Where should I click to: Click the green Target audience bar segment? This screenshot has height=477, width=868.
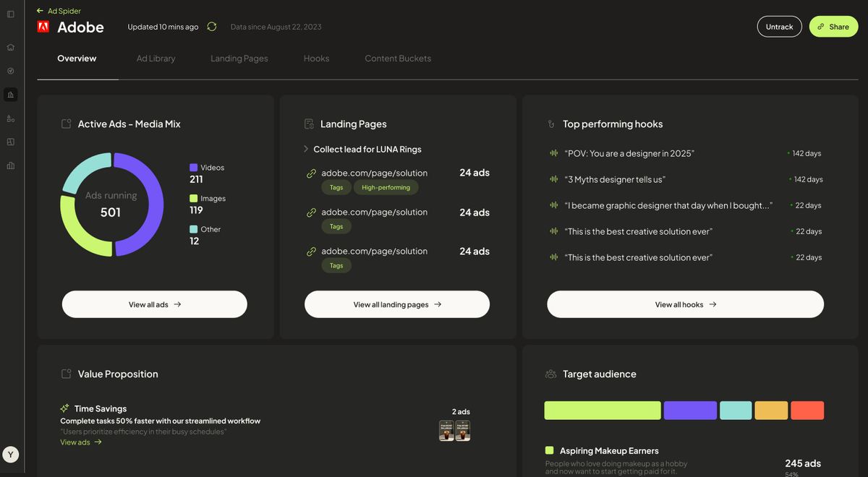pyautogui.click(x=603, y=411)
